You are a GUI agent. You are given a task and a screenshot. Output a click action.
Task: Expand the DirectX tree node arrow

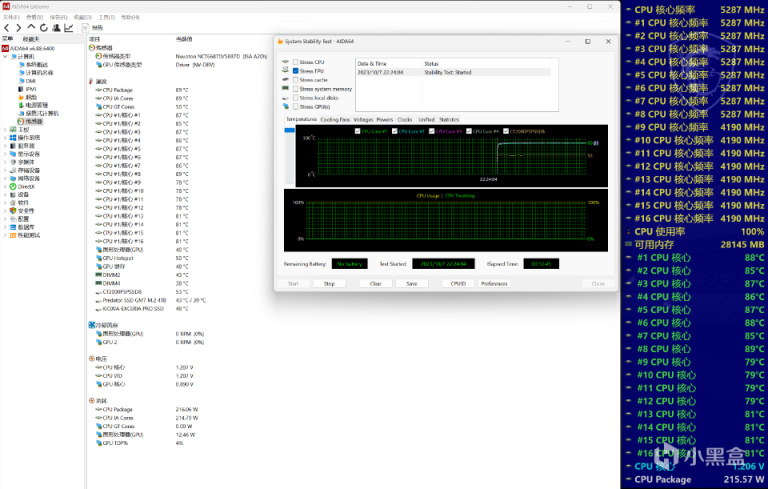(x=4, y=186)
